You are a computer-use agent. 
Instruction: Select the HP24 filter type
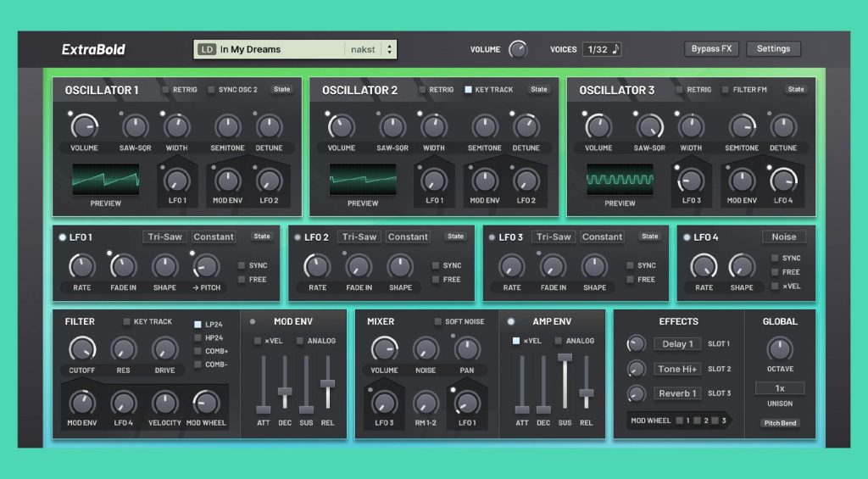click(198, 337)
